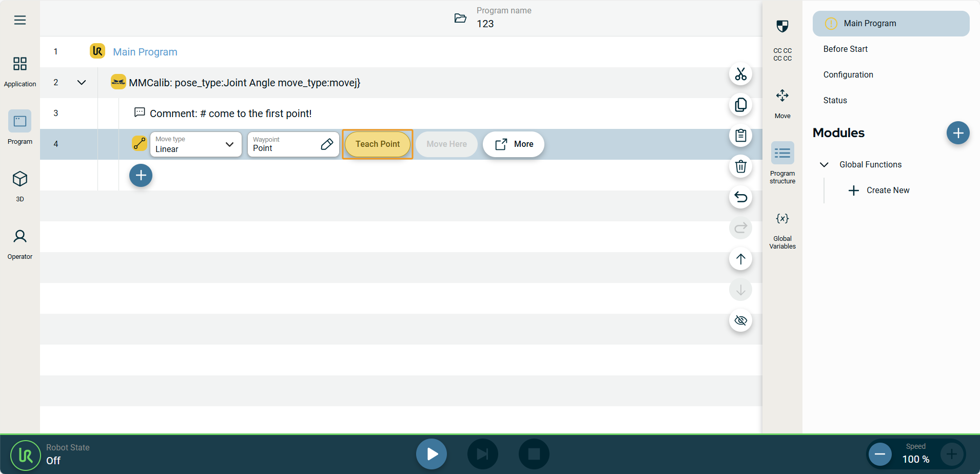This screenshot has width=980, height=474.
Task: Click the Move Here button
Action: coord(446,144)
